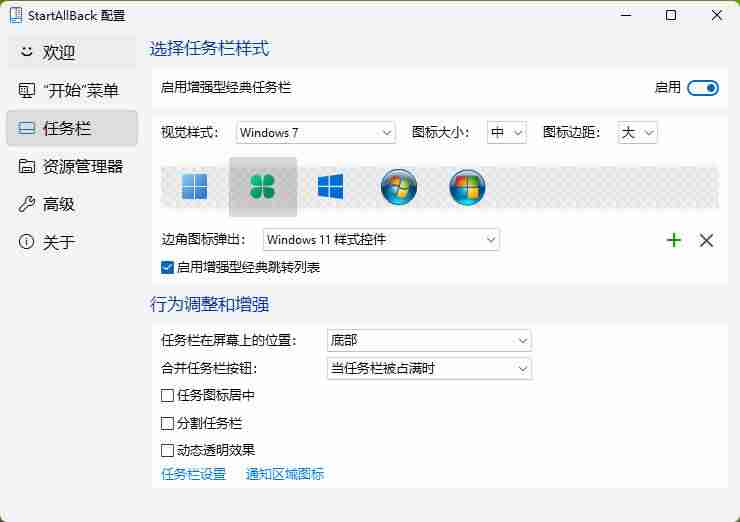
Task: Click the StartAllBack title bar app icon
Action: click(x=15, y=15)
